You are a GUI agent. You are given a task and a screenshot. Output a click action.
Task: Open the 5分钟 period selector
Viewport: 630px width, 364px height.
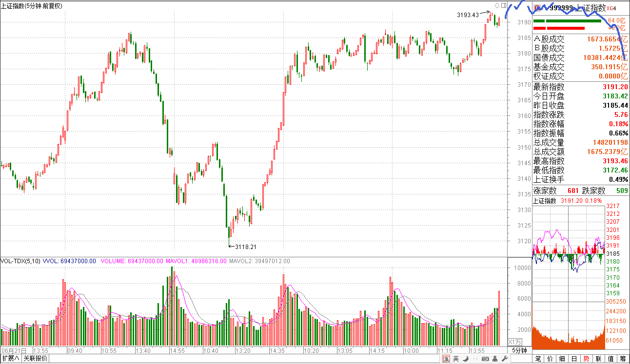pos(519,350)
